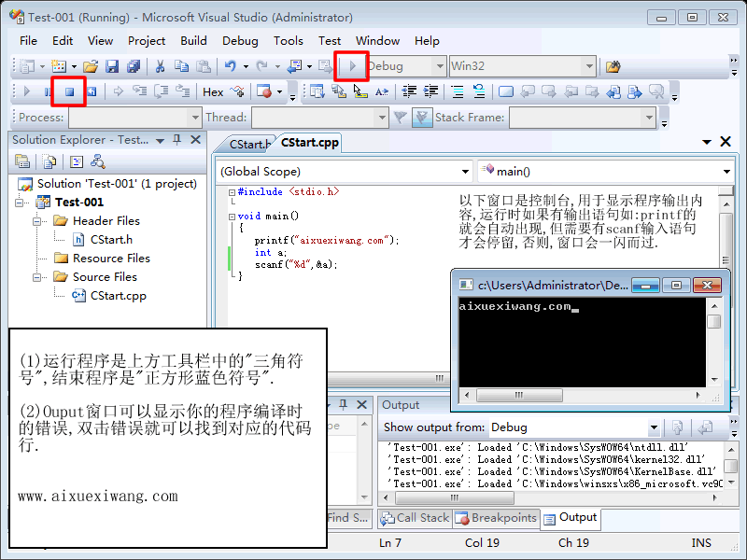Viewport: 747px width, 560px height.
Task: Click the Save floppy disk icon
Action: pyautogui.click(x=112, y=66)
